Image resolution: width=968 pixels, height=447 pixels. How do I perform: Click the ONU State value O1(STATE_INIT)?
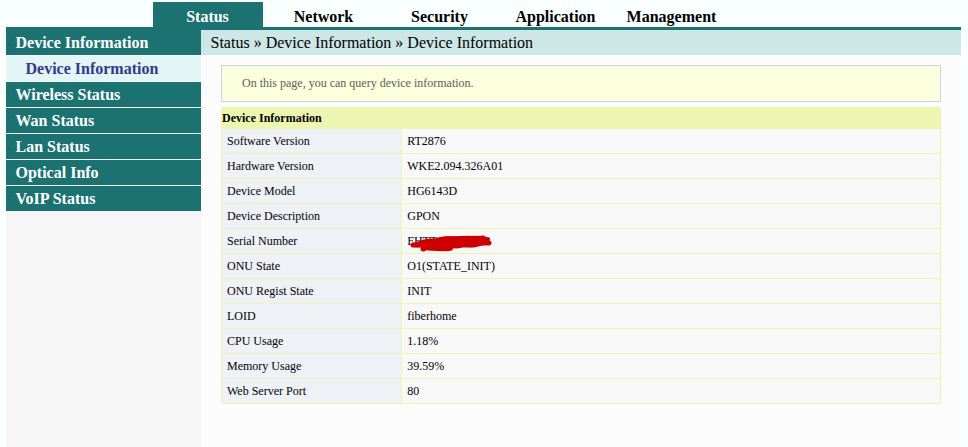coord(451,266)
